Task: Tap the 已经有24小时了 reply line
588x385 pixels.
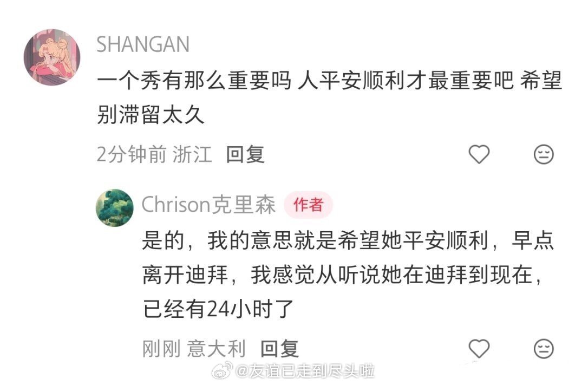Action: click(218, 309)
